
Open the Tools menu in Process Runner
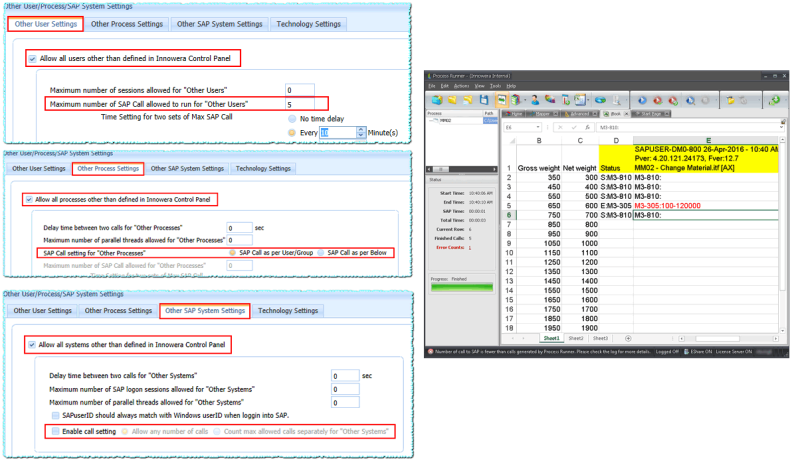(x=495, y=86)
